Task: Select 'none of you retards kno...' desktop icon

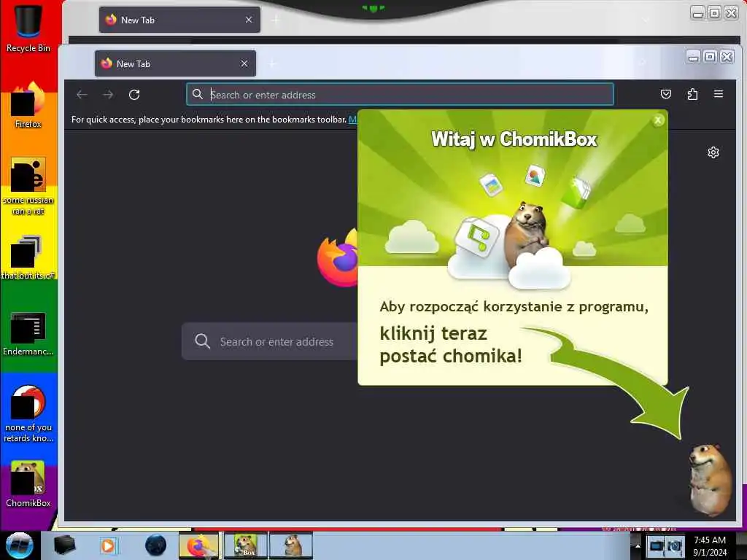Action: point(28,414)
